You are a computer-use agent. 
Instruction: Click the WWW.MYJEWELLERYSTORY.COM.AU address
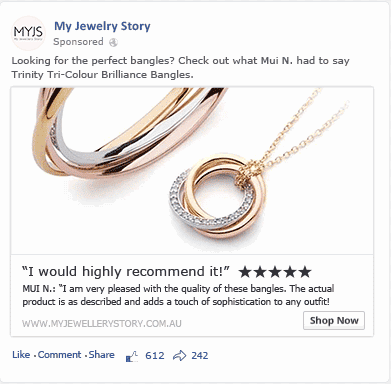[102, 324]
